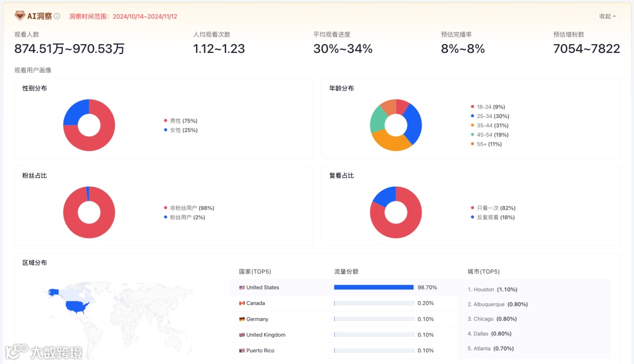Select the United States country row
This screenshot has height=364, width=634.
point(343,288)
